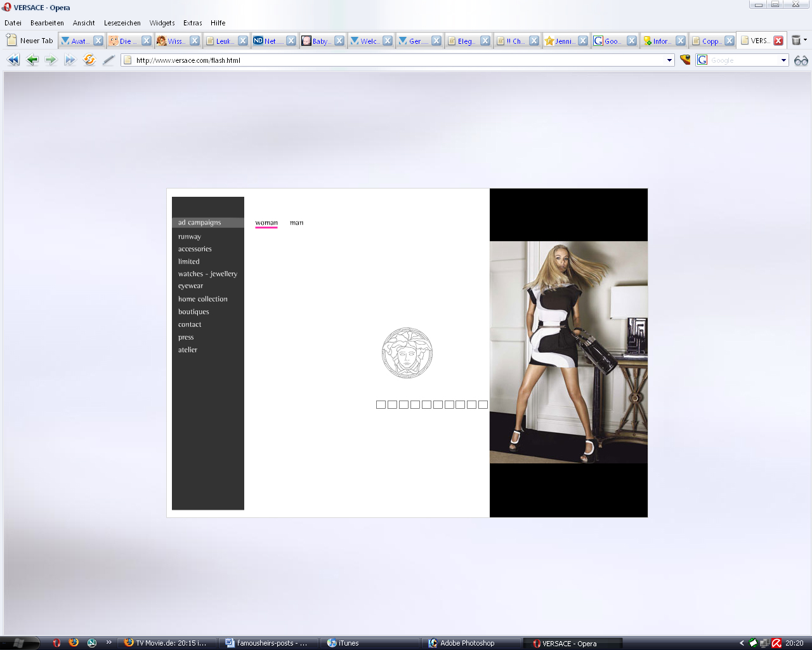Click the bird icon next to the address bar
812x650 pixels.
tap(685, 60)
